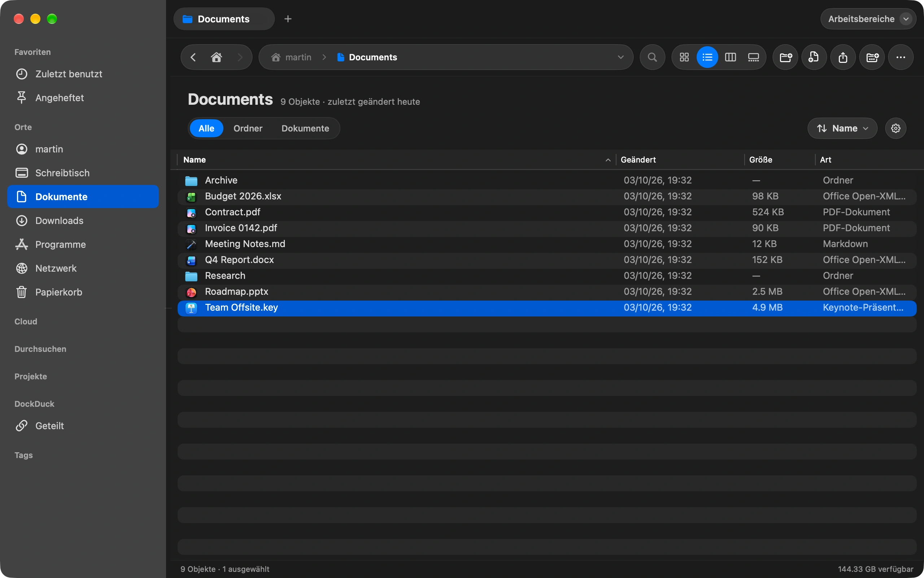
Task: Go forward with the right chevron button
Action: pyautogui.click(x=240, y=57)
